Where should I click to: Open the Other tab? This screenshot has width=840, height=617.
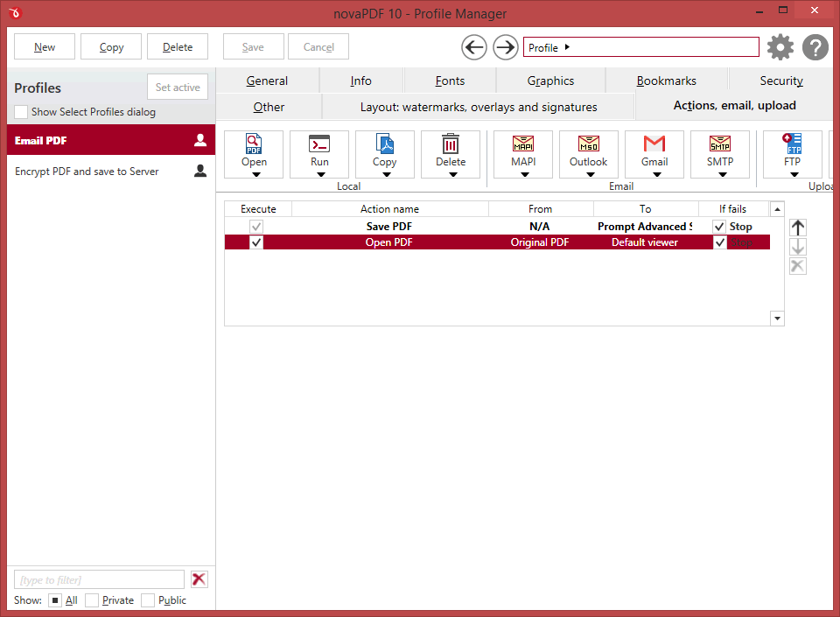[269, 107]
